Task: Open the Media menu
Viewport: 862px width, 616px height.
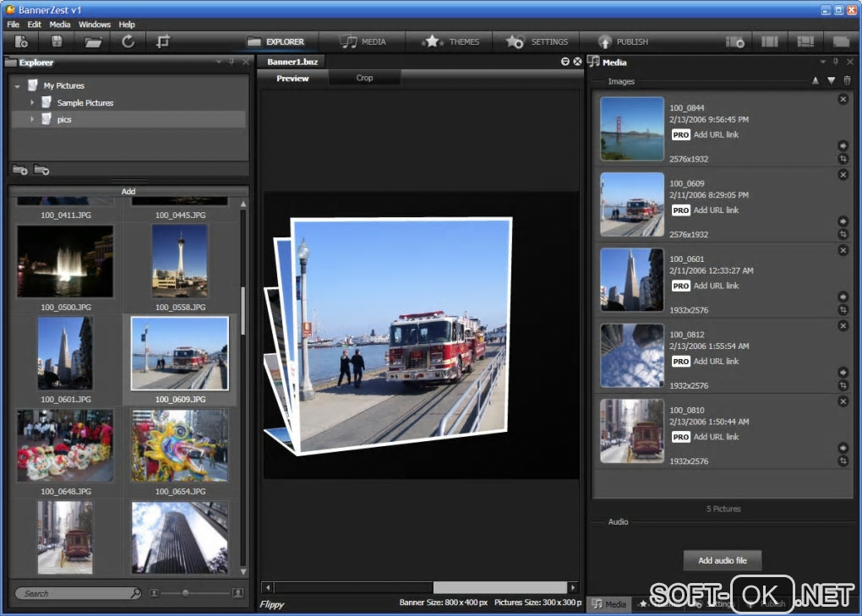Action: pyautogui.click(x=60, y=25)
